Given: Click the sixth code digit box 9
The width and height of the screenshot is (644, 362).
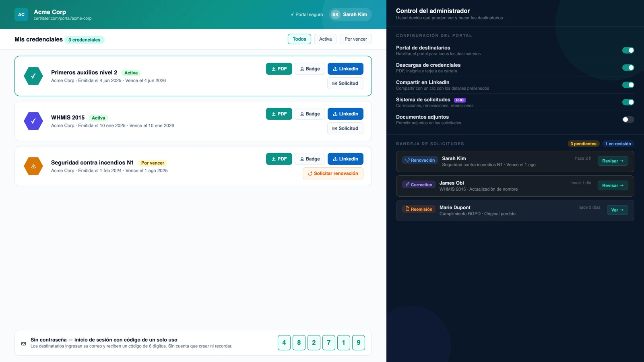Looking at the screenshot, I should point(359,343).
